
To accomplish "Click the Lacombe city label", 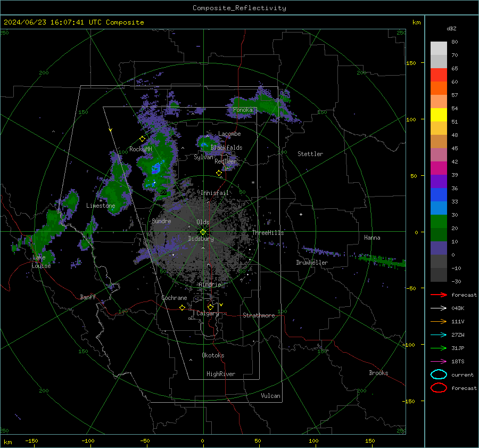I will (229, 134).
